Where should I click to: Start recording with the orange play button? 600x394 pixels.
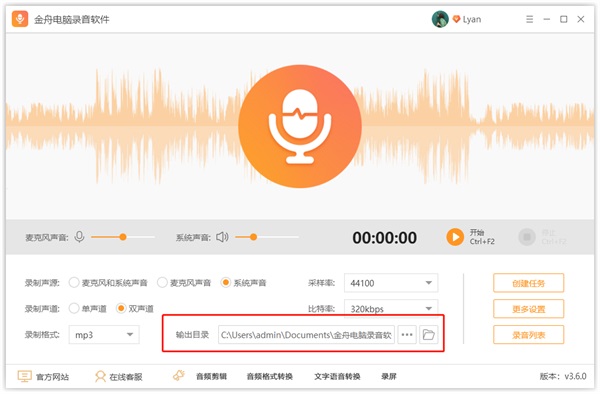(x=455, y=237)
